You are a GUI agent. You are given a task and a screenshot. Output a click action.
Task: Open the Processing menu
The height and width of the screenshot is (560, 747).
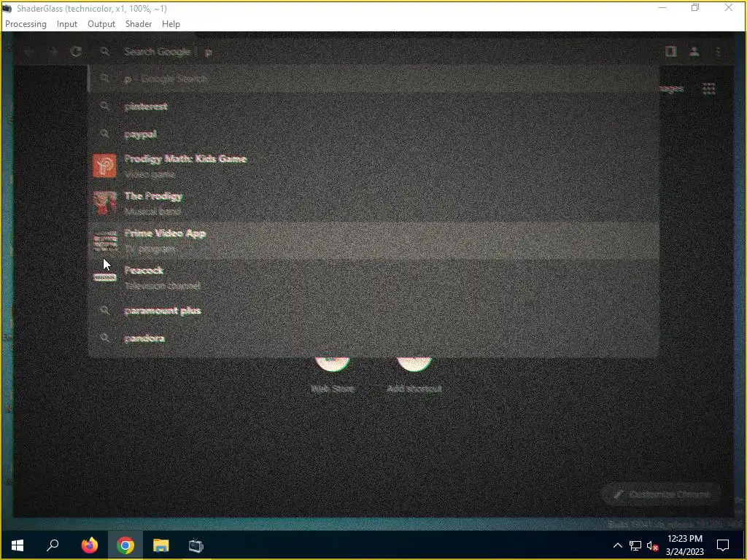26,24
